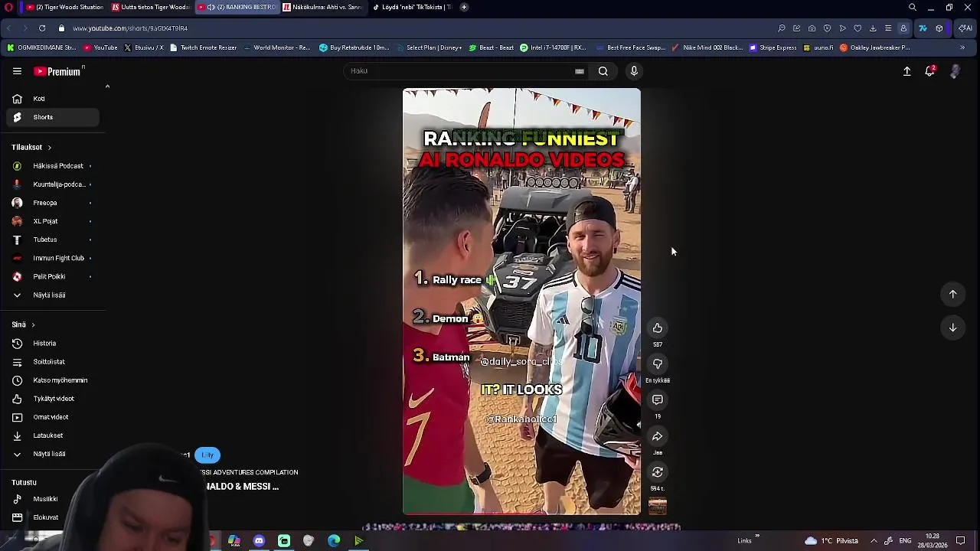The height and width of the screenshot is (551, 980).
Task: Click the video progress bar of the short
Action: pyautogui.click(x=521, y=514)
